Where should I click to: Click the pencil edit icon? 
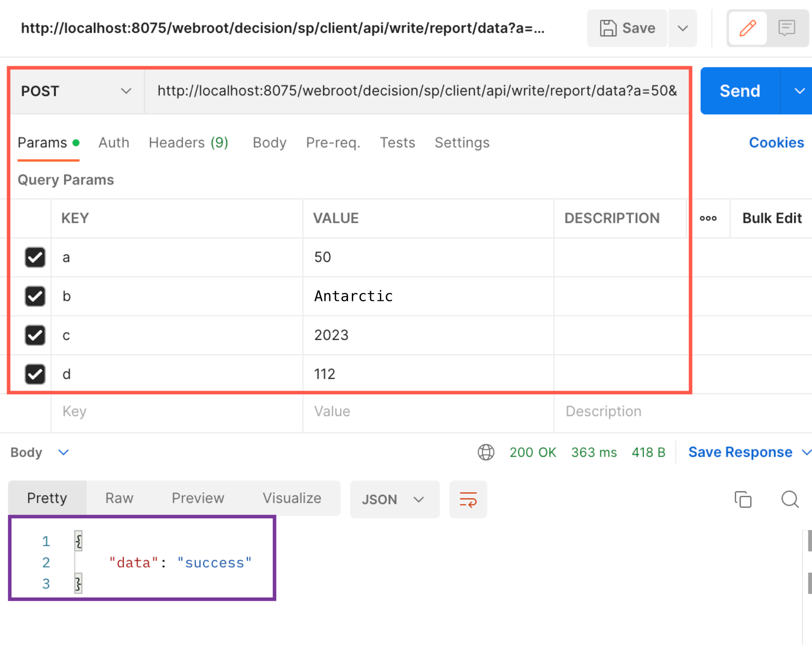[x=748, y=28]
